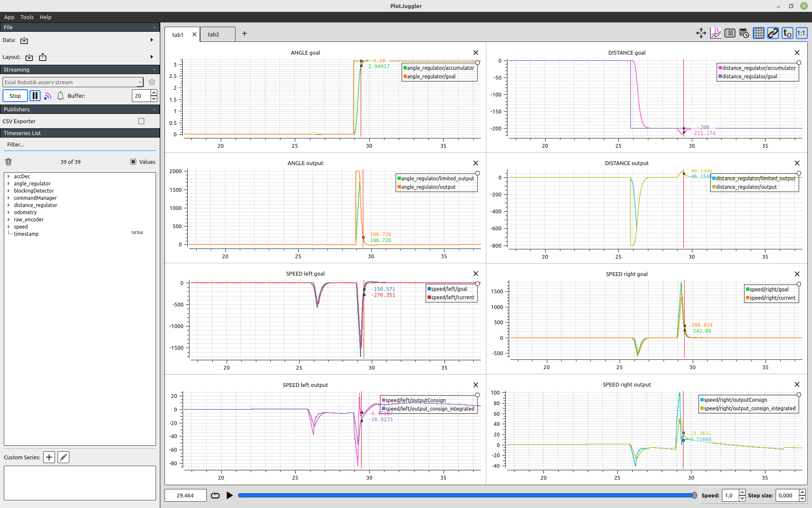Viewport: 812px width, 508px height.
Task: Switch to the tab2 tab
Action: 214,35
